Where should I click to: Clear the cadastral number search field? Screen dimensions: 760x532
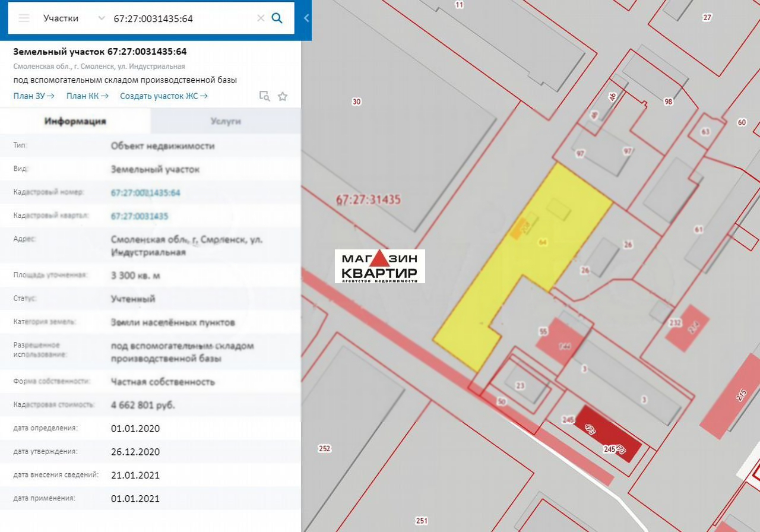260,18
